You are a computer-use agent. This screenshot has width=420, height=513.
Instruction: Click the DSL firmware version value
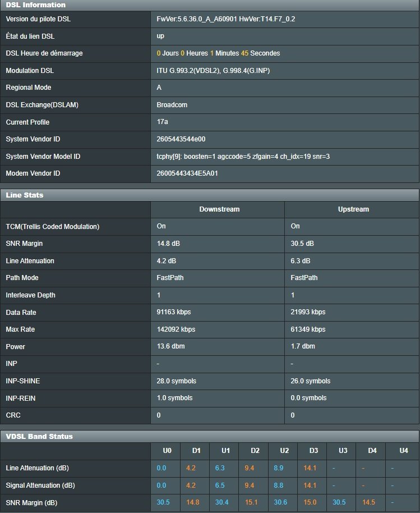click(x=225, y=19)
